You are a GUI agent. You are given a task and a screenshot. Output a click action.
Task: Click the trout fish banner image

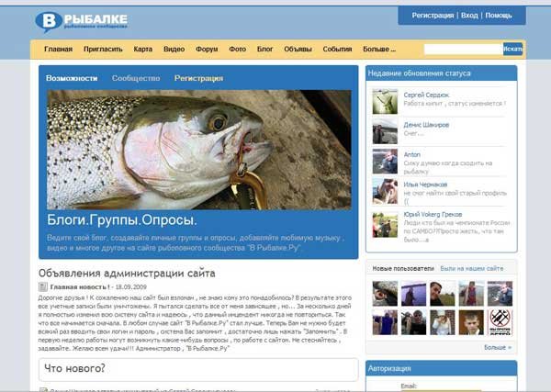pos(199,150)
